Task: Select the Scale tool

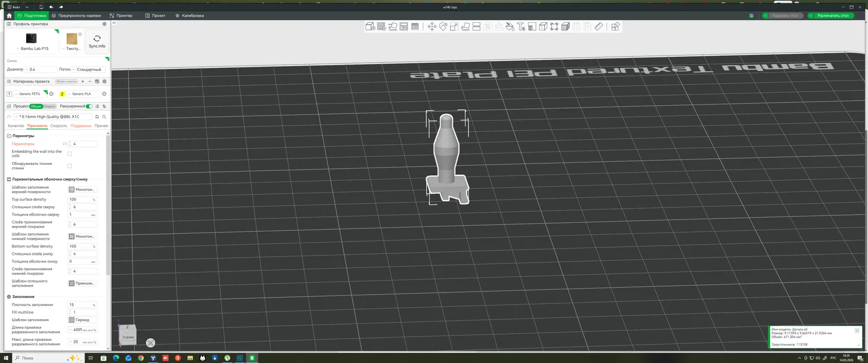Action: coord(454,26)
